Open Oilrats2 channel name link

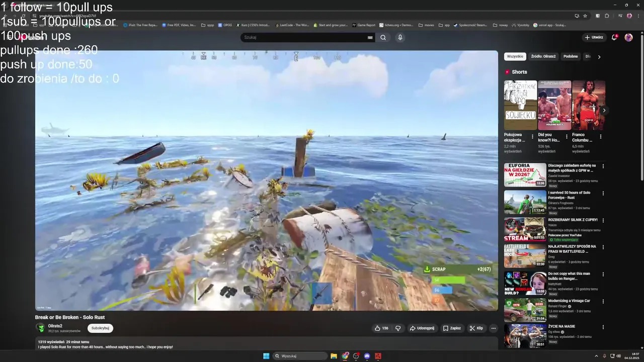point(55,326)
